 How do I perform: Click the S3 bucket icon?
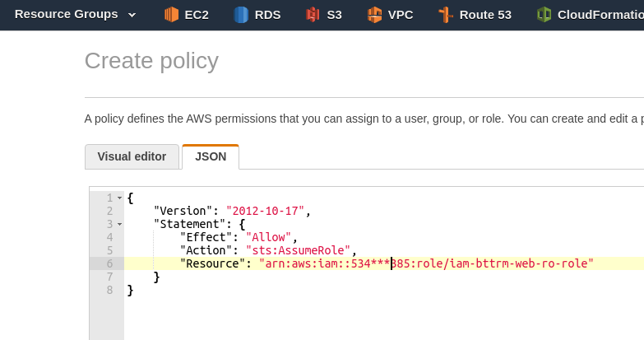(x=313, y=15)
